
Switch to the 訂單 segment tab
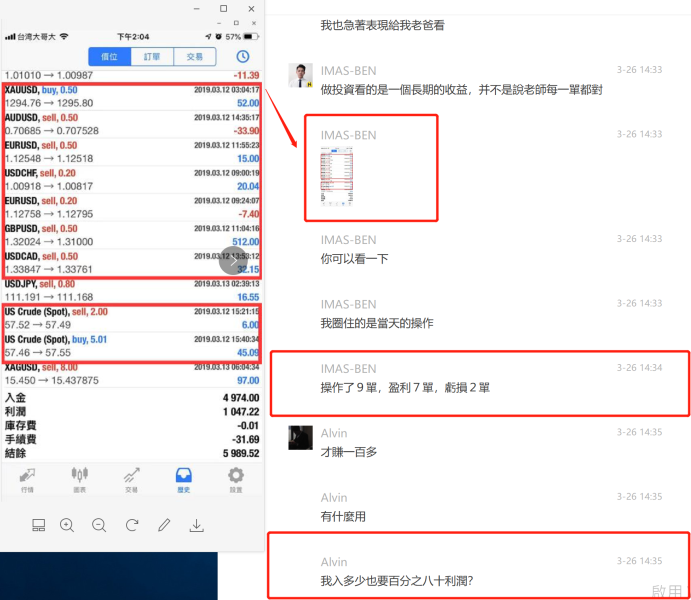click(151, 57)
